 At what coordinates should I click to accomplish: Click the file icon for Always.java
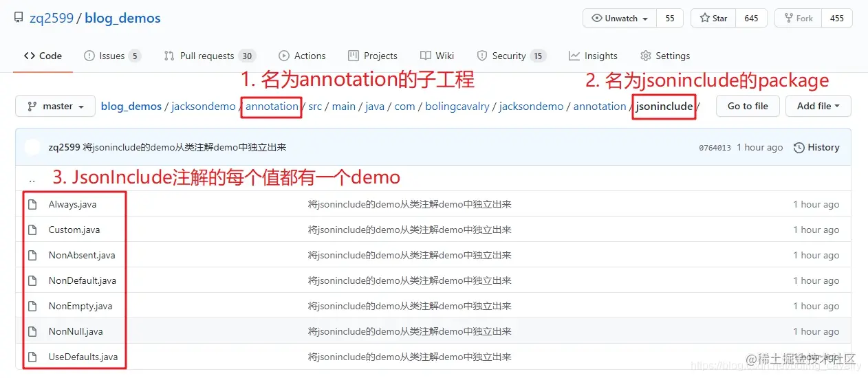32,204
